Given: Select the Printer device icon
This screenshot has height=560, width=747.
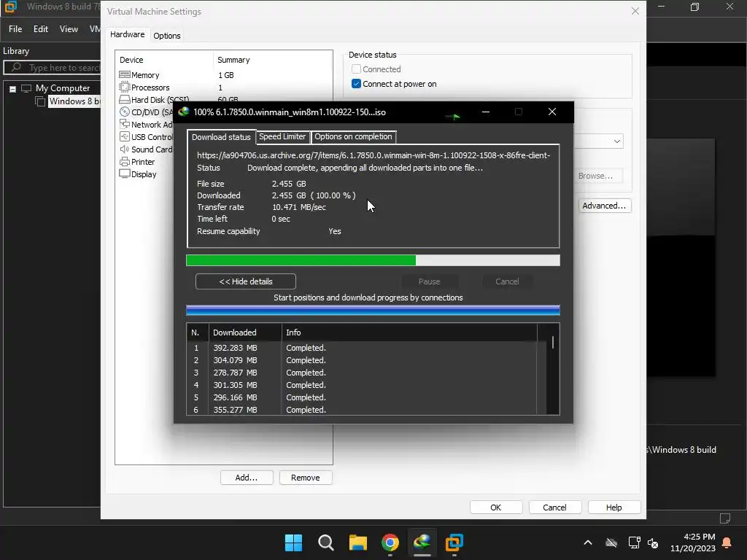Looking at the screenshot, I should point(124,161).
